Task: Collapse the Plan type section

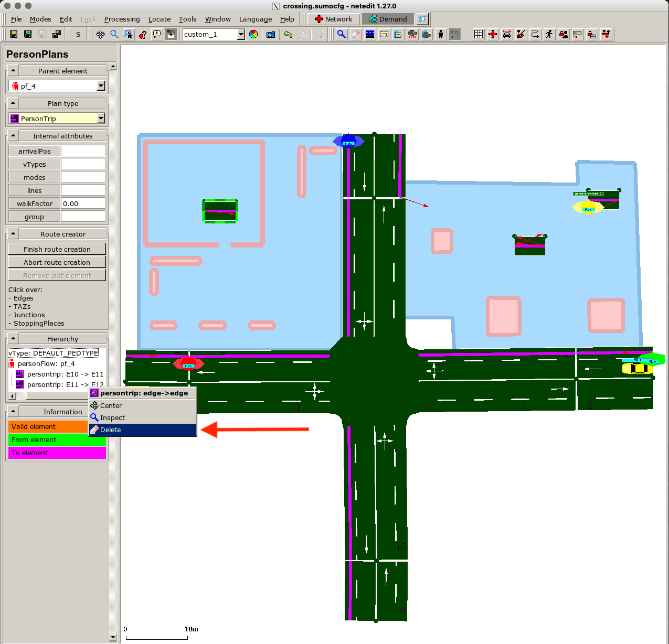Action: 13,103
